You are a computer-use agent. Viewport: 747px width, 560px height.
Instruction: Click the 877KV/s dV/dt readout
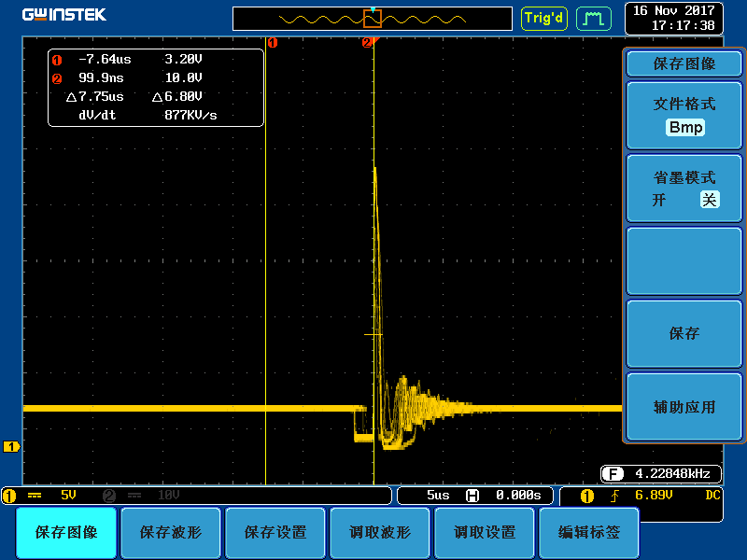tap(190, 115)
